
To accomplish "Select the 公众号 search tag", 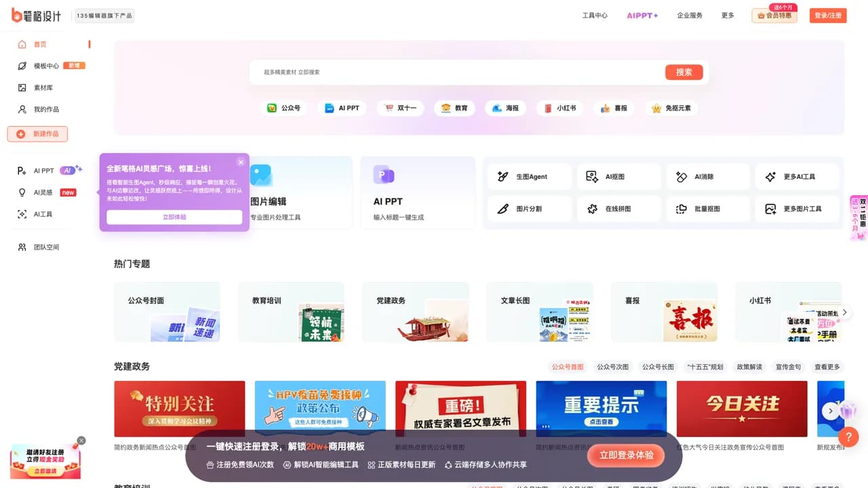I will (283, 108).
